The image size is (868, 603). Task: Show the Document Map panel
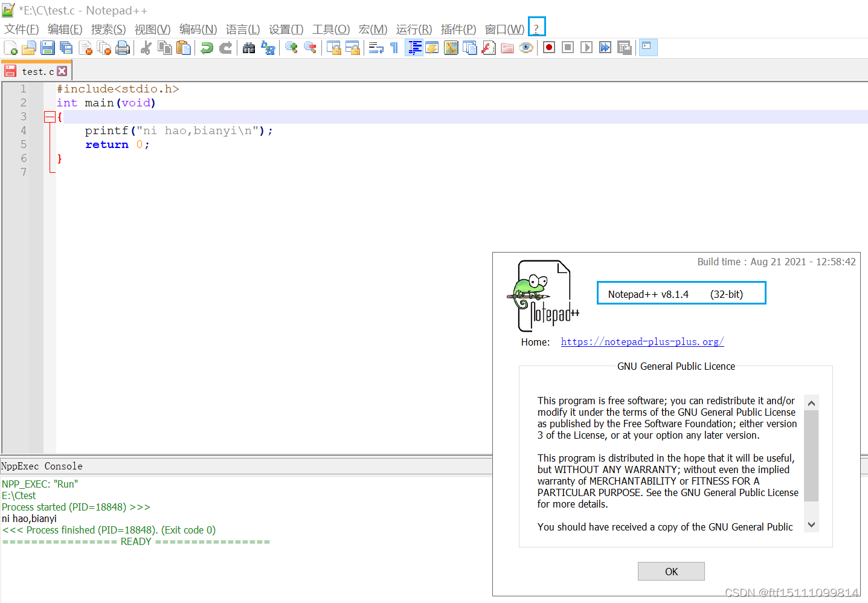coord(451,48)
